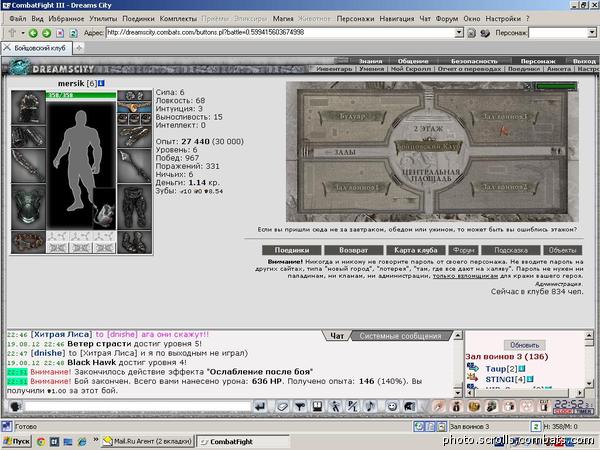The height and width of the screenshot is (450, 600).
Task: Open Умения link in header
Action: tap(372, 69)
